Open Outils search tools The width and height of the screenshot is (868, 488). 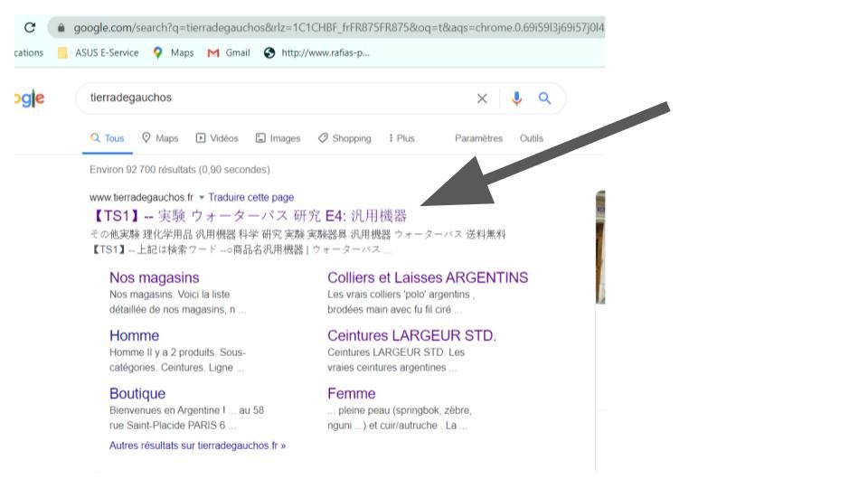click(x=532, y=138)
